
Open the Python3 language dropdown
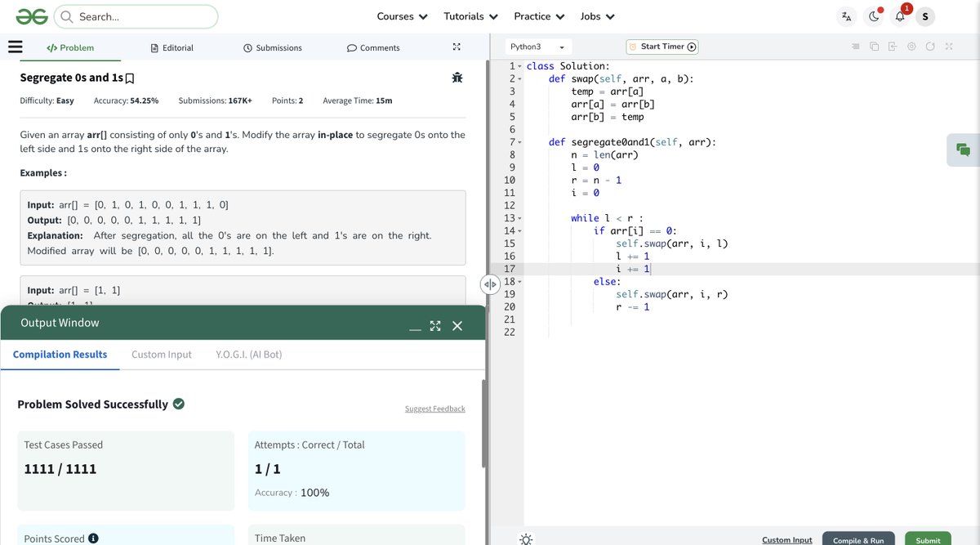click(538, 47)
